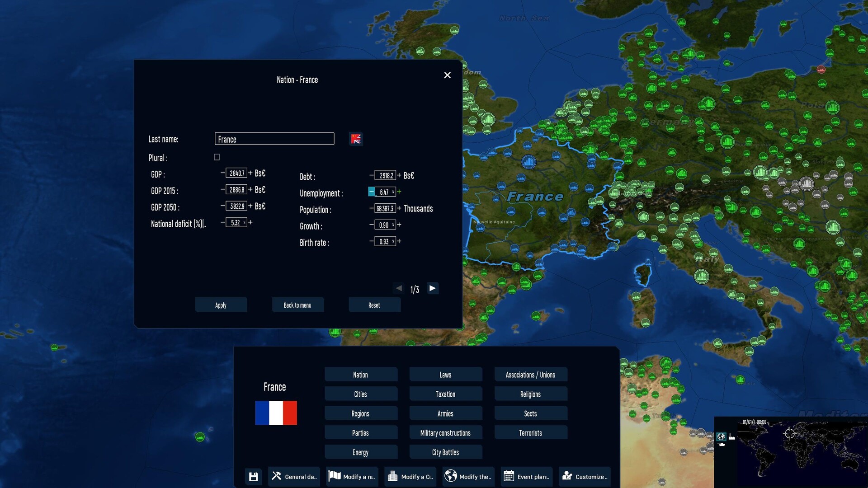Click inside the Last name text field
Image resolution: width=868 pixels, height=488 pixels.
(x=274, y=139)
